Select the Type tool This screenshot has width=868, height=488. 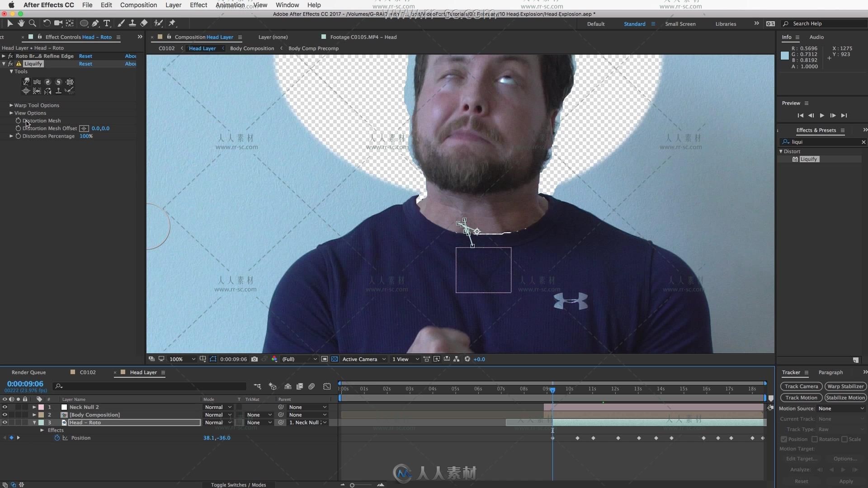tap(107, 23)
